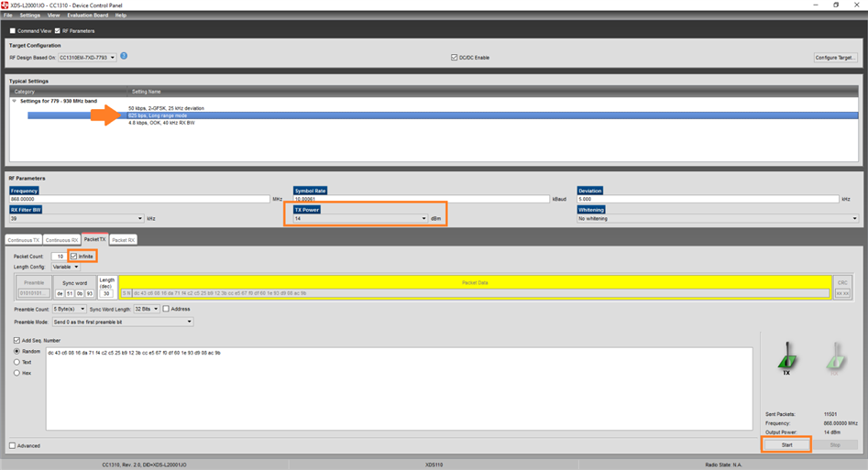Select the Text radio button
Viewport: 868px width, 470px height.
[x=16, y=362]
